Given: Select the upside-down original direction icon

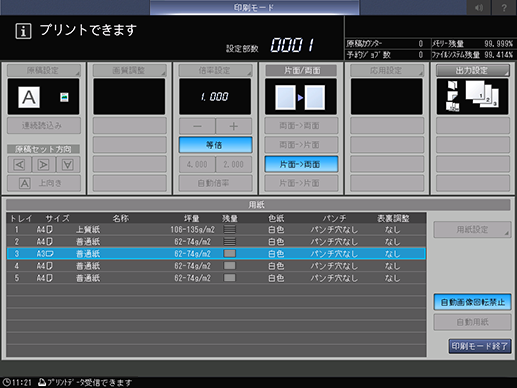Looking at the screenshot, I should 68,165.
